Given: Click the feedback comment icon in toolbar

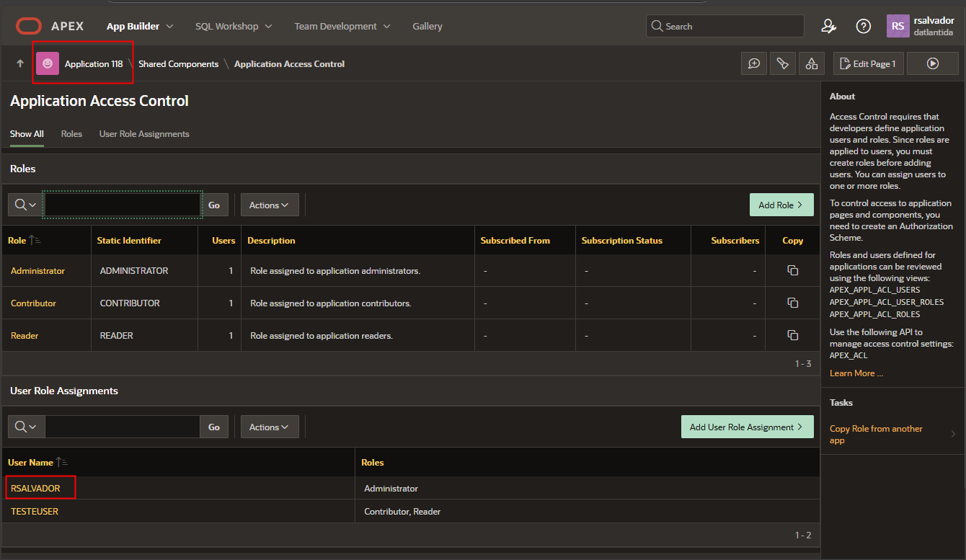Looking at the screenshot, I should pos(753,64).
